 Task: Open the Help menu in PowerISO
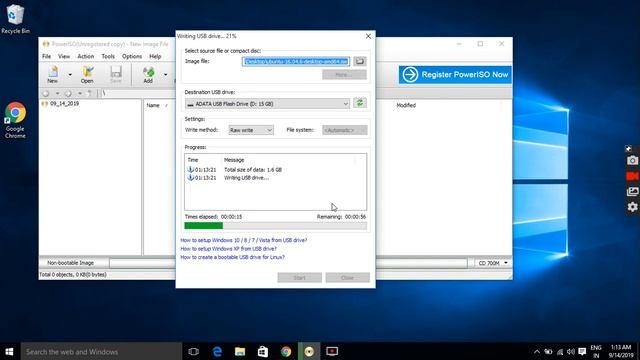pyautogui.click(x=155, y=56)
